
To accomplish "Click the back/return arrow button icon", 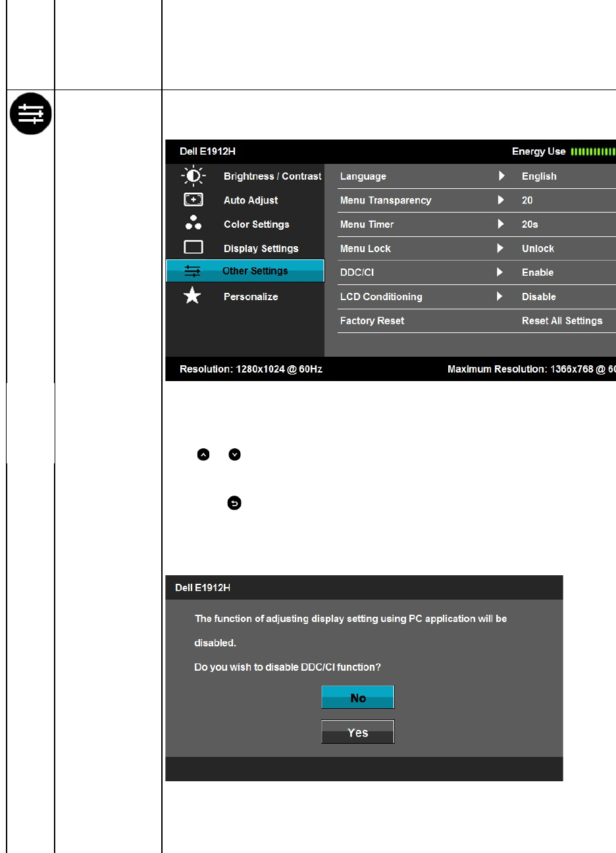I will (234, 504).
